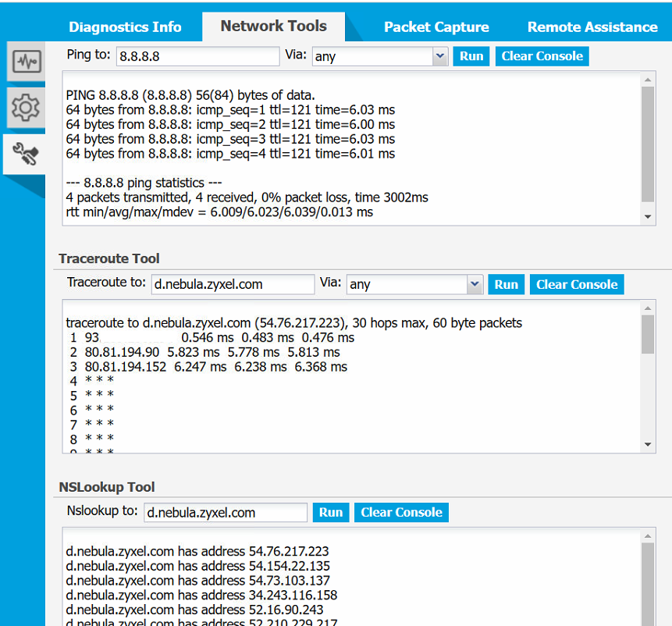This screenshot has height=626, width=672.
Task: Clear the NSLookup console
Action: [401, 512]
